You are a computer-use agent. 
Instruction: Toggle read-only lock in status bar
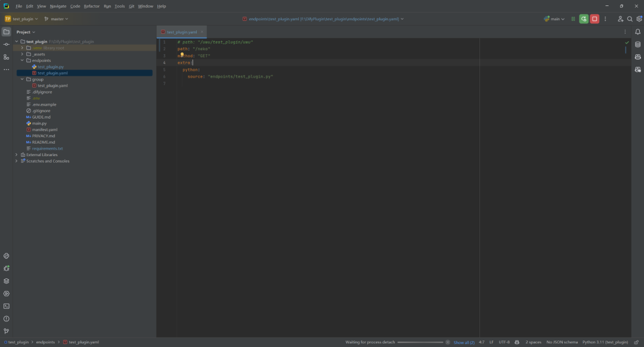[x=636, y=342]
